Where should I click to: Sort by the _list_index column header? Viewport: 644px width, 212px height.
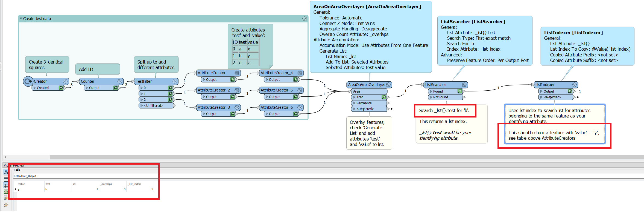140,184
